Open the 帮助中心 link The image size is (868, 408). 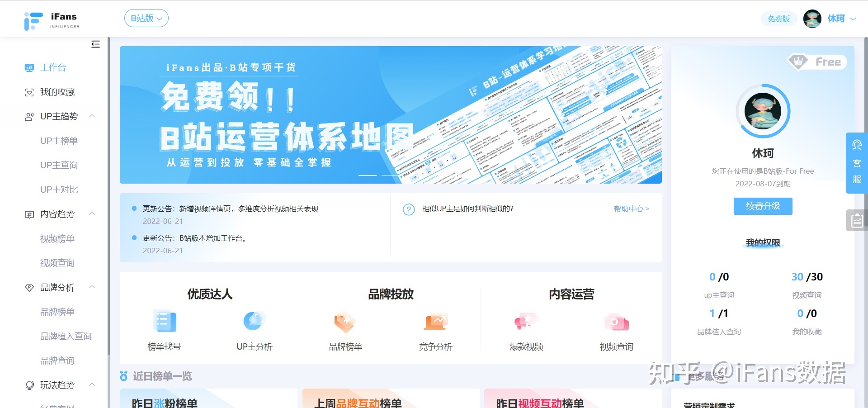(631, 209)
